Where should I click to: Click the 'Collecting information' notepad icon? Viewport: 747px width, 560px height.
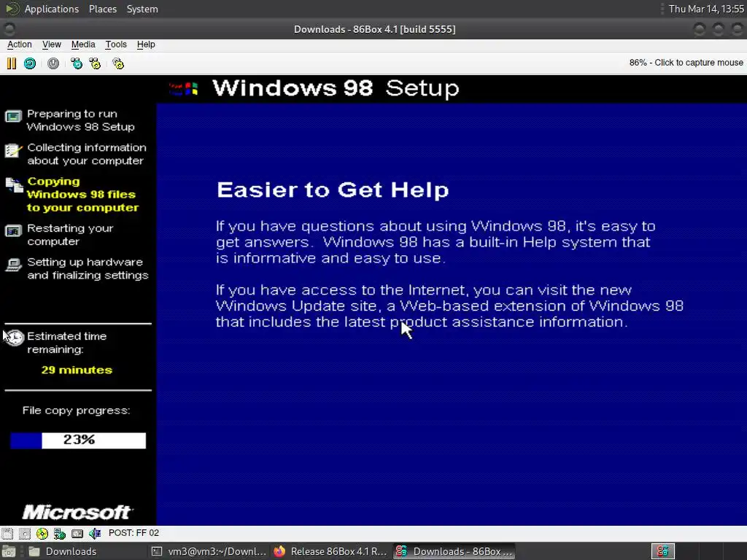pos(13,150)
